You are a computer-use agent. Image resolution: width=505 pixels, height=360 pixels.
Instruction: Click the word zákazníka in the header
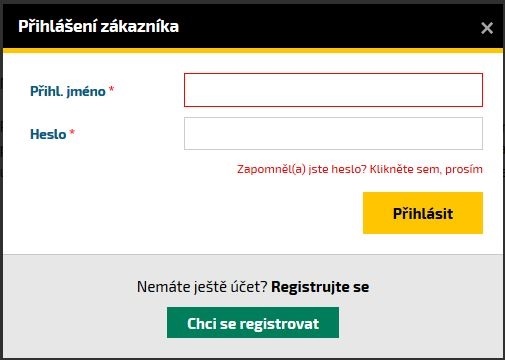coord(139,26)
